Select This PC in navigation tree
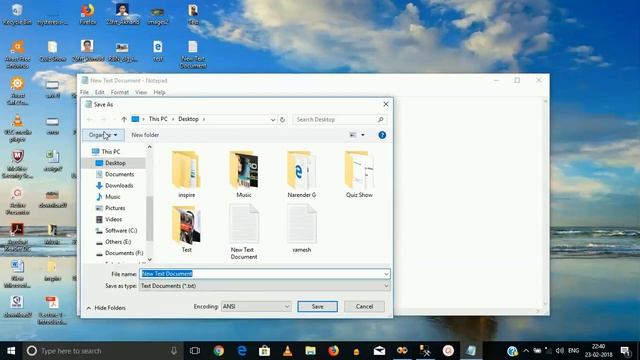640x360 pixels. pyautogui.click(x=106, y=151)
